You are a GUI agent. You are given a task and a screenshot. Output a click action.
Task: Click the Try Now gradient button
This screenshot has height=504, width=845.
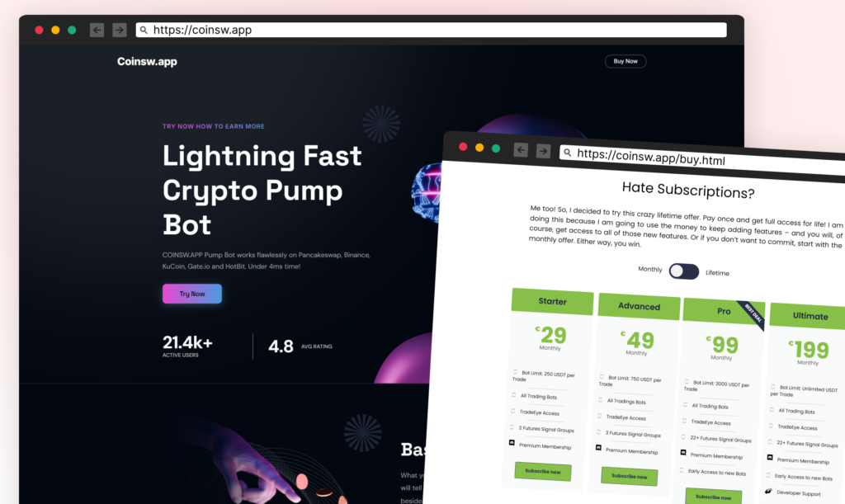192,294
